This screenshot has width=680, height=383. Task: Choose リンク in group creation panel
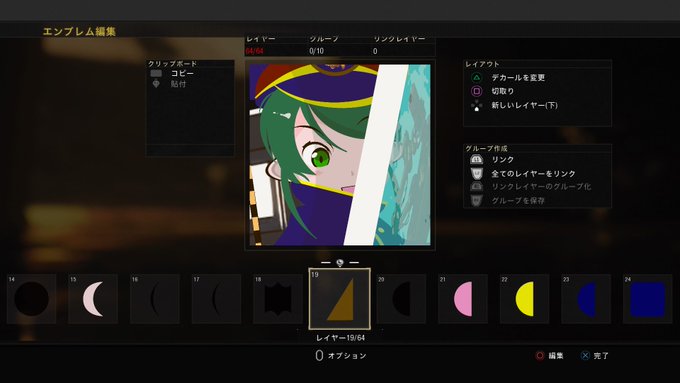click(503, 160)
